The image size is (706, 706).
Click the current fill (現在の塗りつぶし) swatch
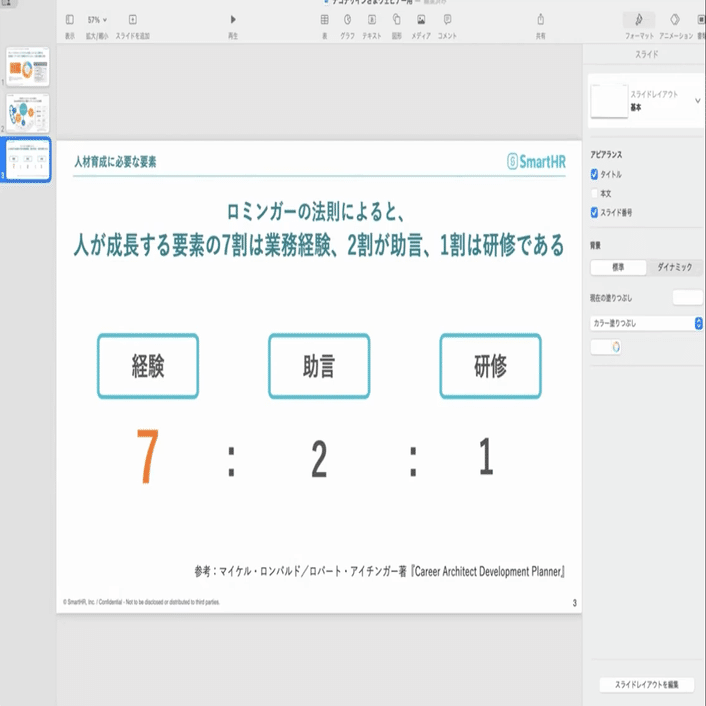tap(687, 298)
